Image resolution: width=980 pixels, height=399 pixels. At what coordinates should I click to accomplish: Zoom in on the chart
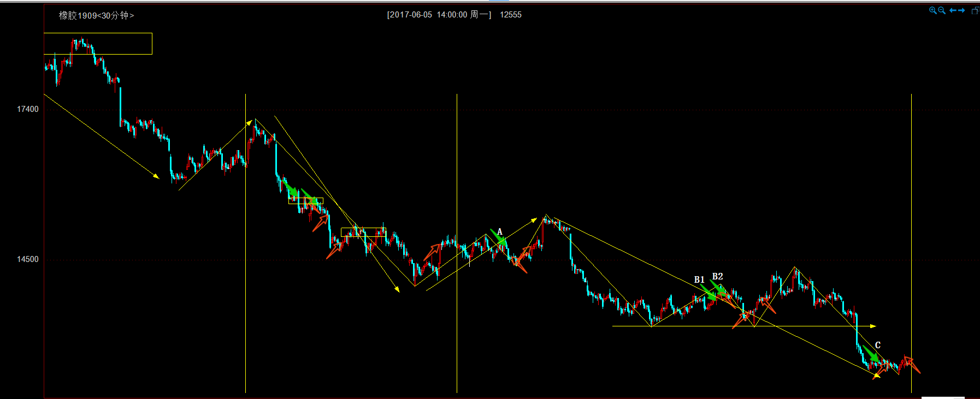[x=933, y=10]
